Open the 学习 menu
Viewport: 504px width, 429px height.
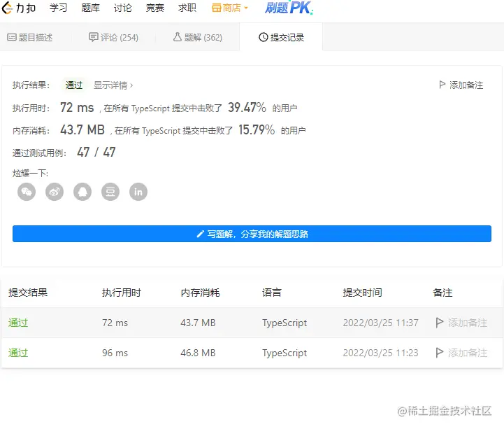58,8
